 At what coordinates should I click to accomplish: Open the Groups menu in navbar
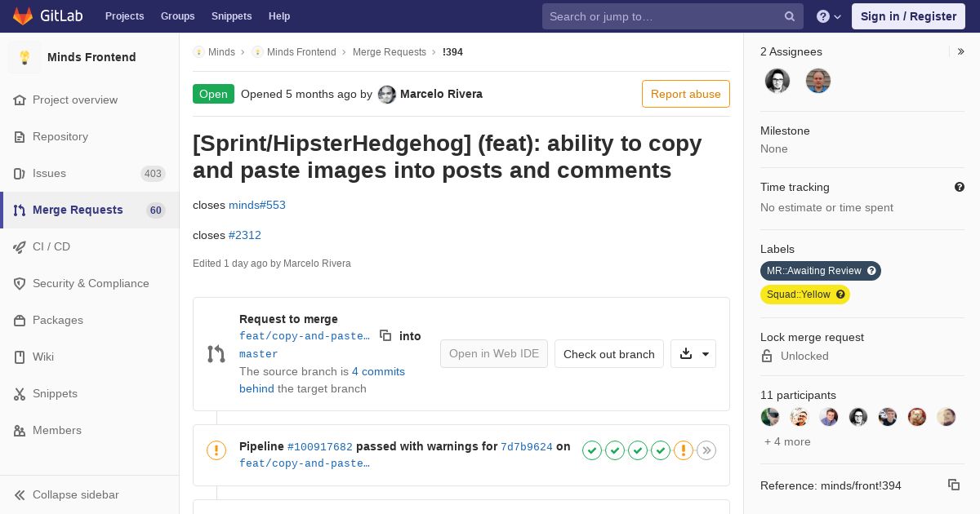tap(177, 16)
